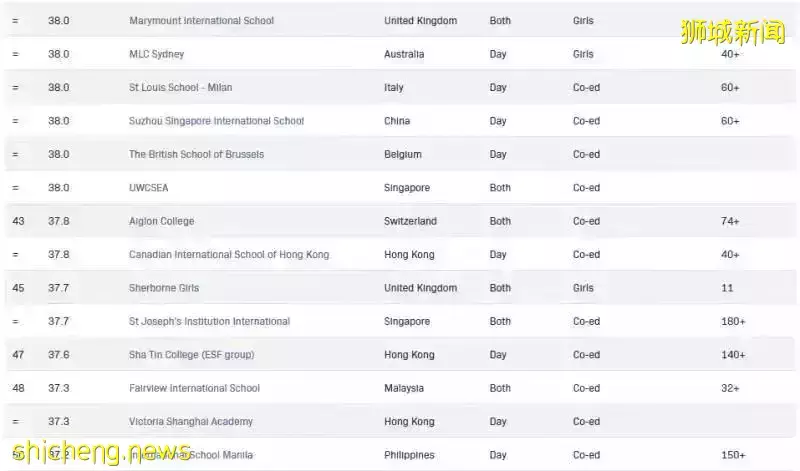Click Canadian International School of Hong Kong
800x471 pixels.
[x=228, y=255]
